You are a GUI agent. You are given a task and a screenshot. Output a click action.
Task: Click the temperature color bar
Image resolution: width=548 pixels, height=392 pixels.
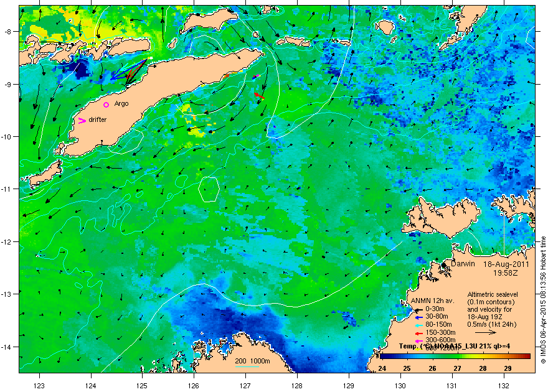point(455,357)
